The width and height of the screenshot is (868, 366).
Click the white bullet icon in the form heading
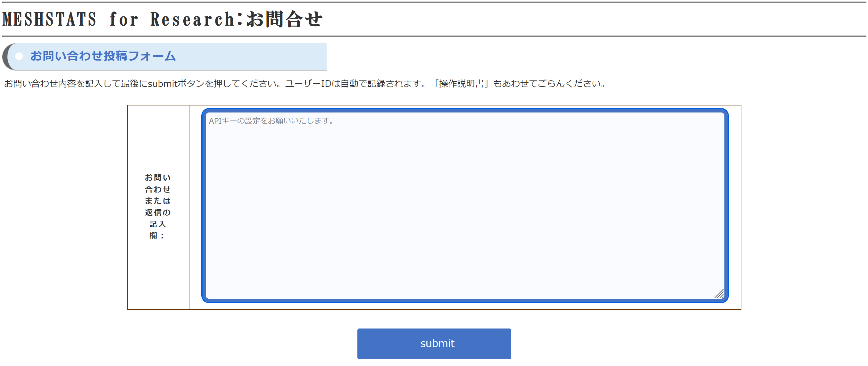(x=19, y=56)
